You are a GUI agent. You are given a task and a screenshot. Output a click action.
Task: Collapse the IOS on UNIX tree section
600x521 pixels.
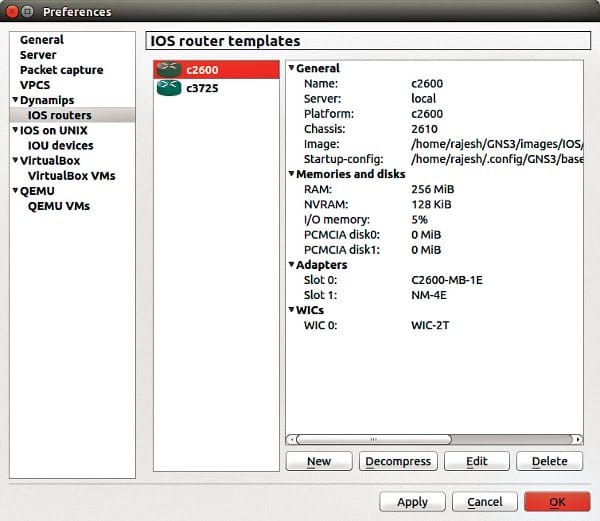coord(15,130)
